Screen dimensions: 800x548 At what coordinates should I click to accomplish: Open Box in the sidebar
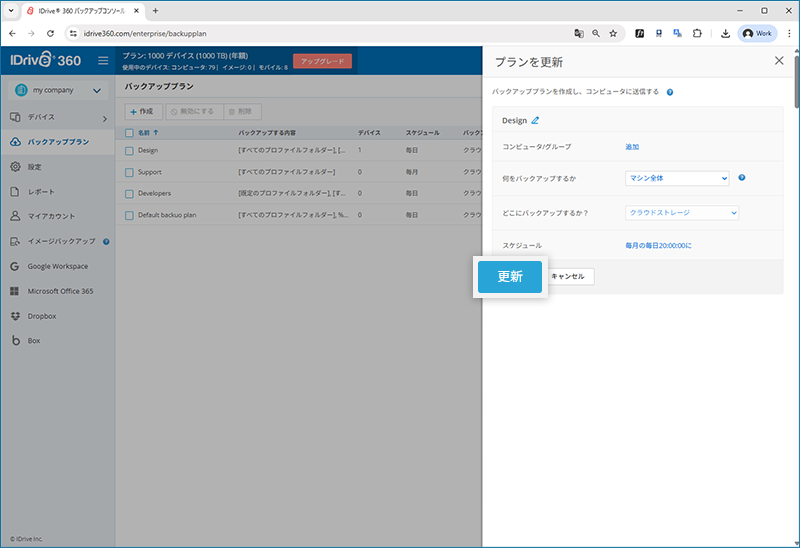coord(33,341)
